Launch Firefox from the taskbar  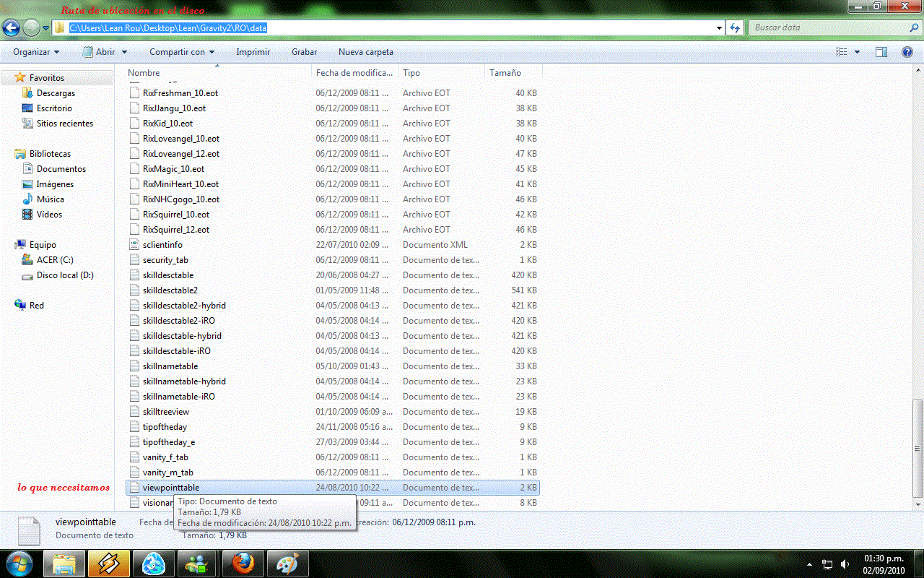click(243, 564)
